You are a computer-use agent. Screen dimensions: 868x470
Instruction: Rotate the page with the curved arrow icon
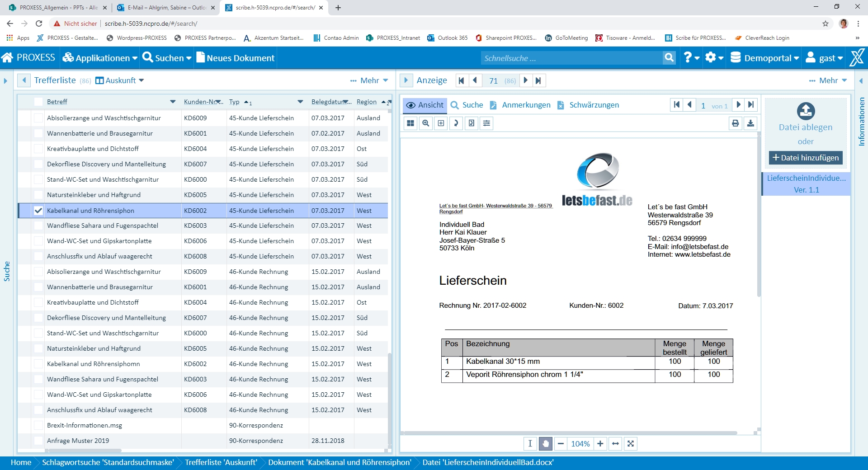[x=456, y=123]
